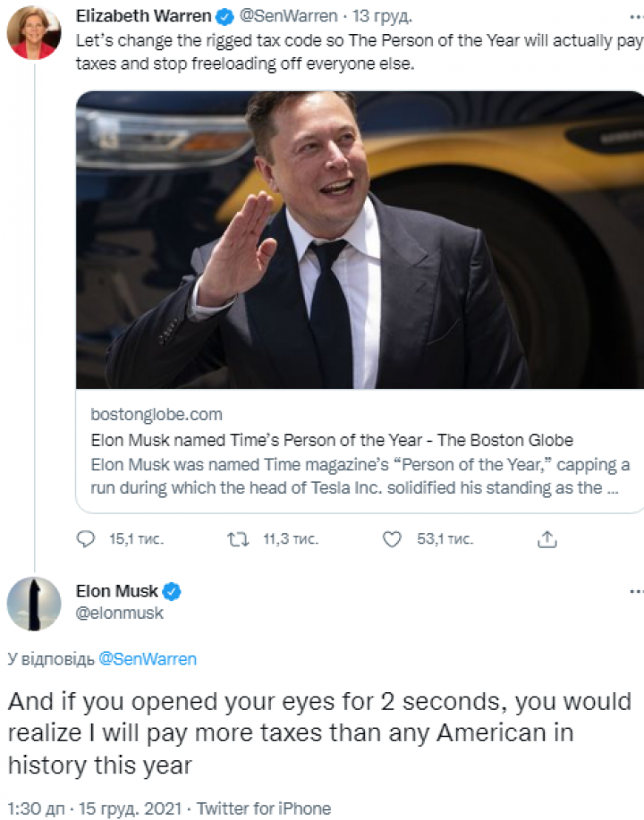Click the retweet icon under Warren's tweet

tap(237, 539)
